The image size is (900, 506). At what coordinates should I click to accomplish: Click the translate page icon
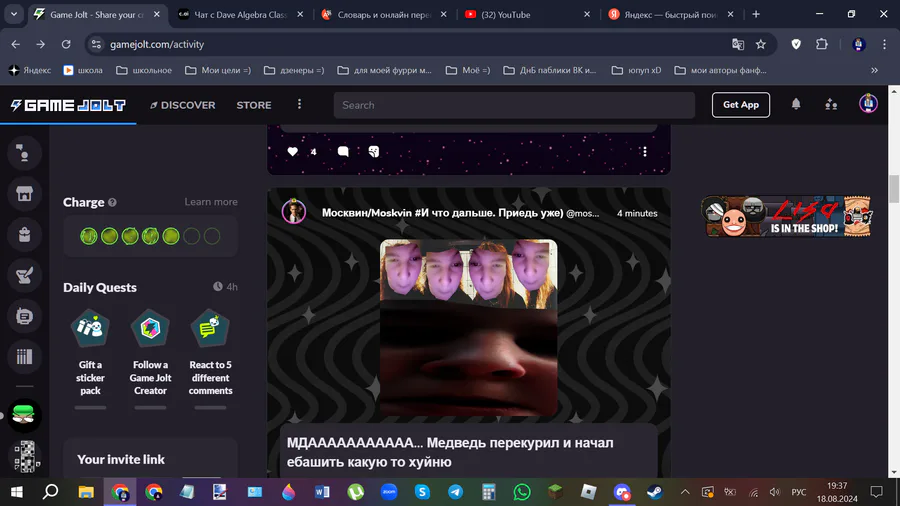(x=738, y=44)
